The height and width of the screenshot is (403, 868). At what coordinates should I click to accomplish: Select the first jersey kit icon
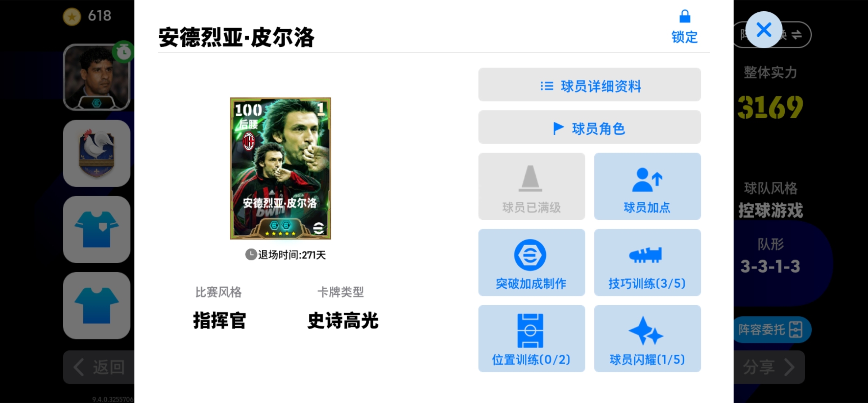point(97,230)
